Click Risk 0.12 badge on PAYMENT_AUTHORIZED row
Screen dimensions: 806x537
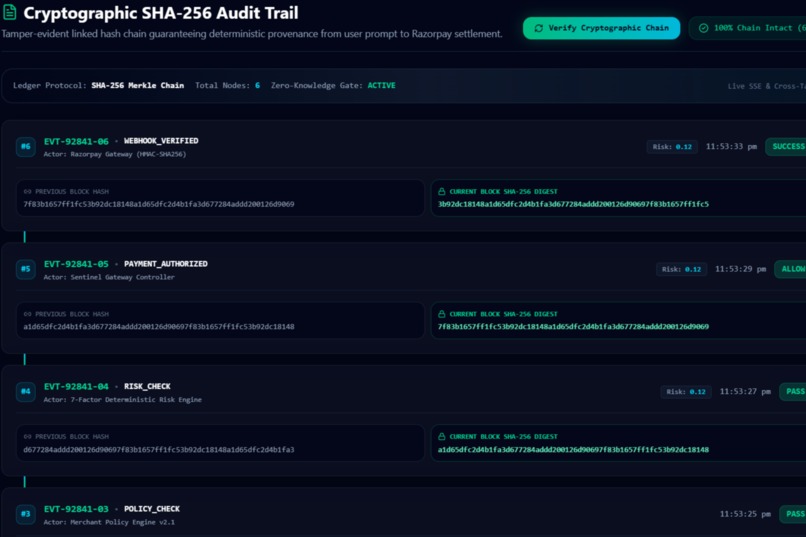(681, 269)
